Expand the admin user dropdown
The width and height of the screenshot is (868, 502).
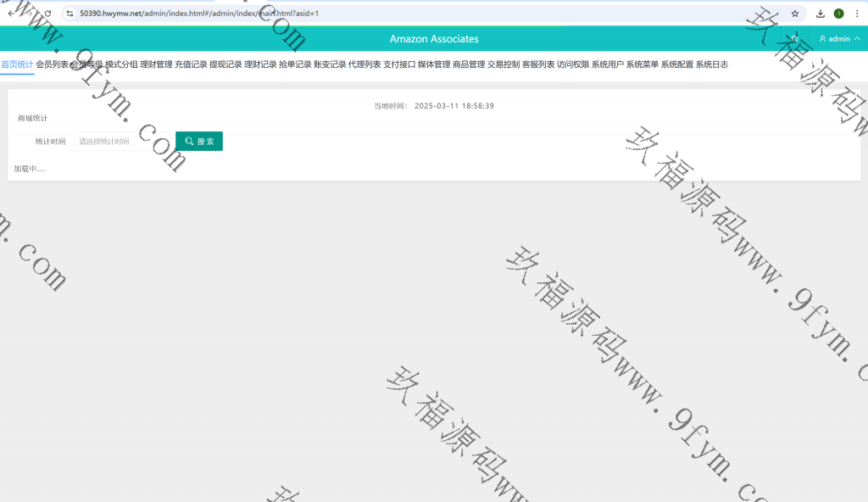tap(839, 39)
